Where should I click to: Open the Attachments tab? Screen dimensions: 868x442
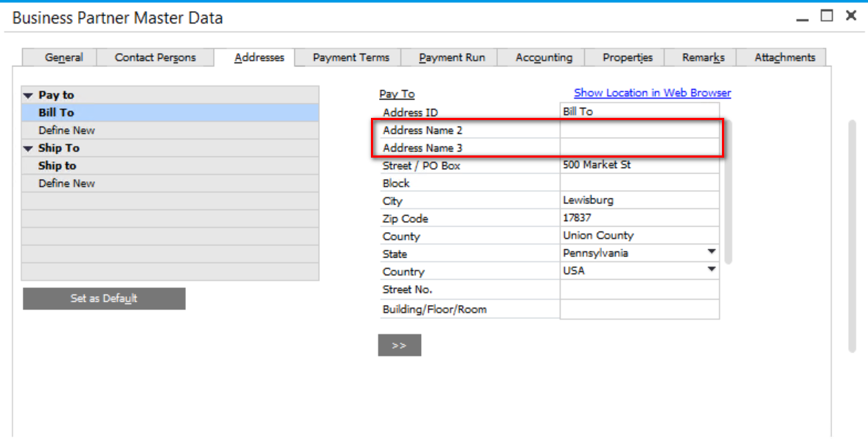coord(785,57)
